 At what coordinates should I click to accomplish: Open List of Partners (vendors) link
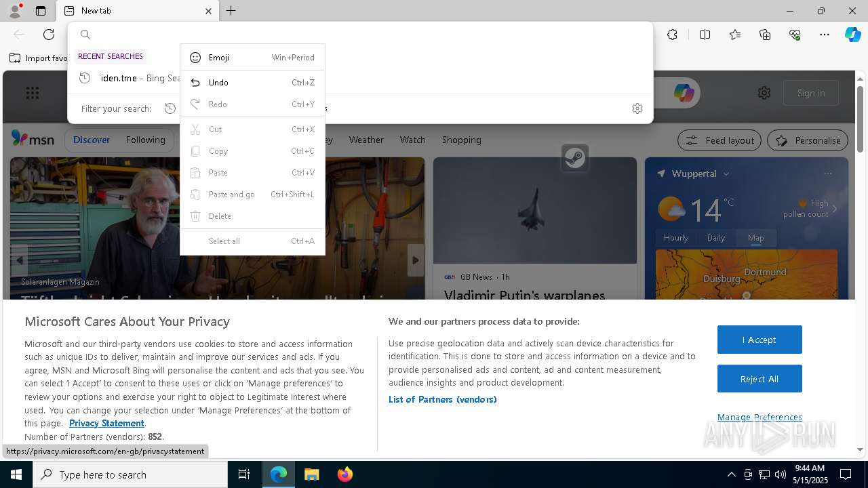click(443, 399)
